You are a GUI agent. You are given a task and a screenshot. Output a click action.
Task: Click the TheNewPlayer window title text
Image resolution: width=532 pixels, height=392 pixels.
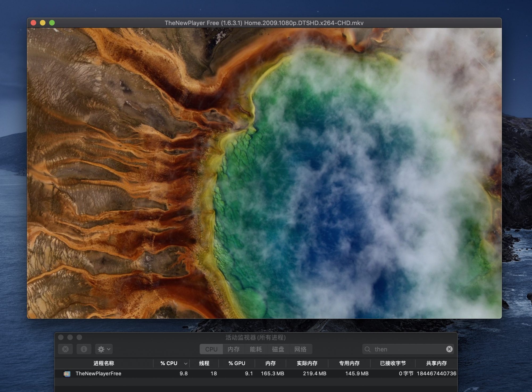point(264,23)
